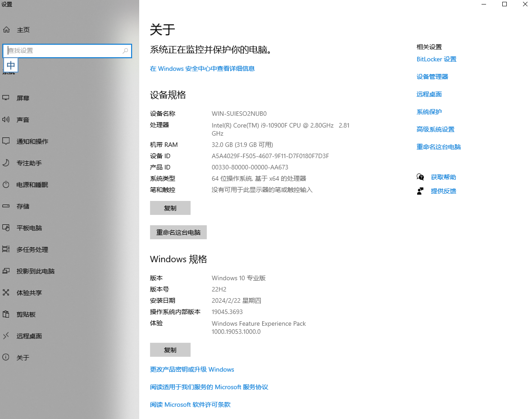Click the home icon beside 主页
This screenshot has height=419, width=532.
tap(6, 30)
